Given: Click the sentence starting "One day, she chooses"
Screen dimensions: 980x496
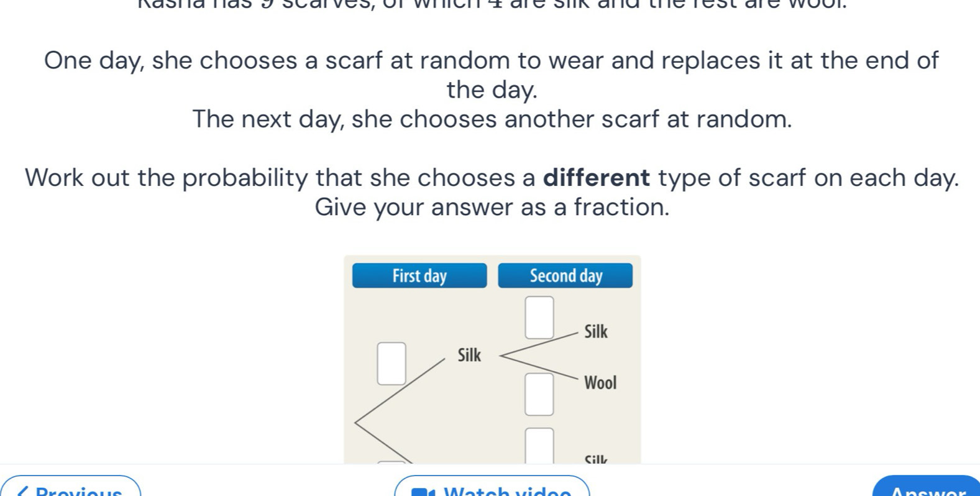Looking at the screenshot, I should pyautogui.click(x=492, y=61).
